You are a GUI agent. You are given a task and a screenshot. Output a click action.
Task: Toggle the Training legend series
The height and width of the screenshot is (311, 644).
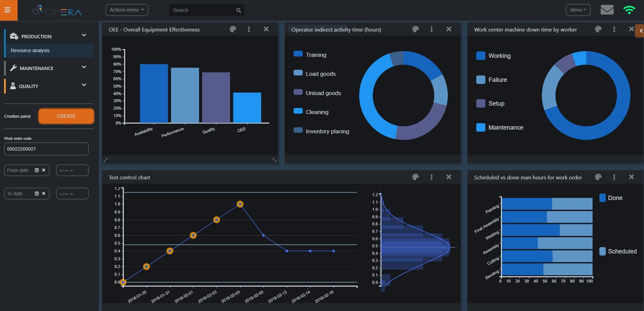pyautogui.click(x=316, y=55)
